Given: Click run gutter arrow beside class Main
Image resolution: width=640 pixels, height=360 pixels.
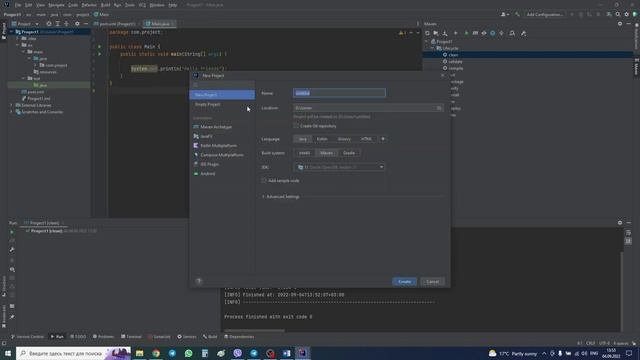Looking at the screenshot, I should coord(99,47).
